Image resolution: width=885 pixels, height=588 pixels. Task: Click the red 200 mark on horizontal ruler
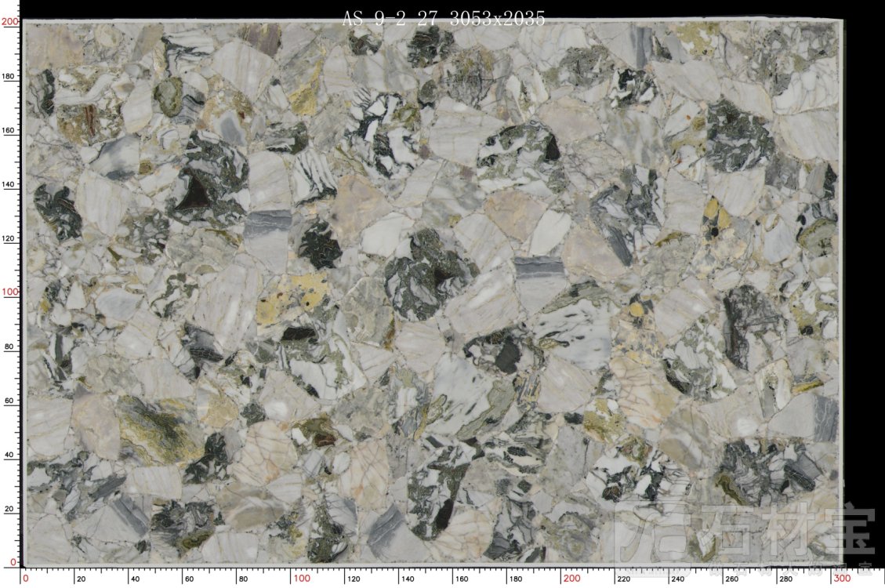pos(571,579)
